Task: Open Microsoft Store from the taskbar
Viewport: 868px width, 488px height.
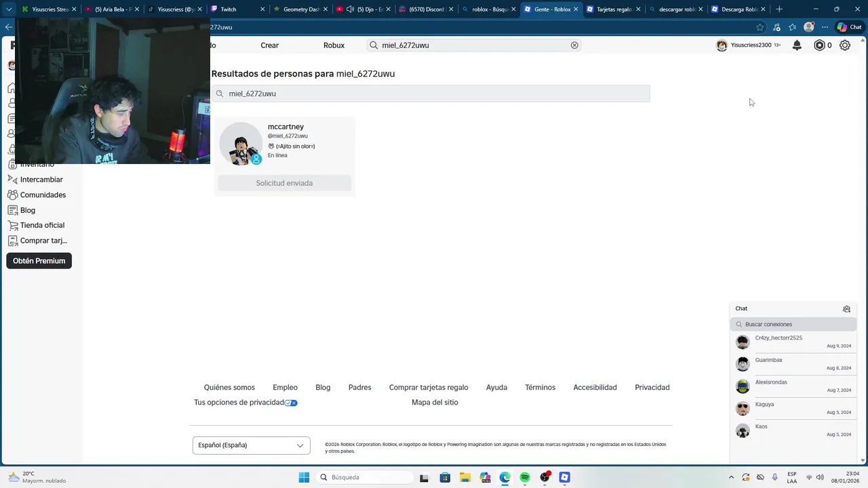Action: [x=445, y=477]
